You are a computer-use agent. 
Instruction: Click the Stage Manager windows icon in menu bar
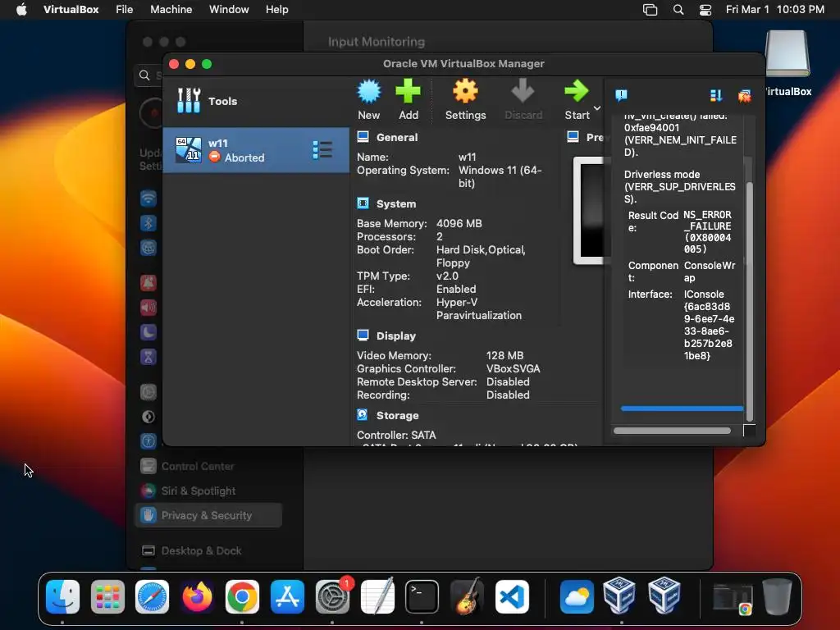(650, 10)
